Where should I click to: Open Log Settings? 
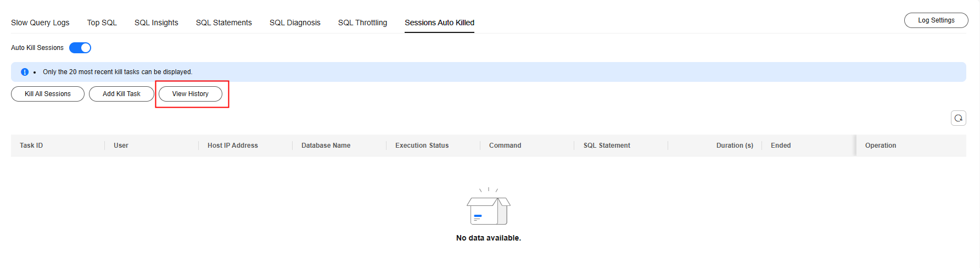coord(936,20)
